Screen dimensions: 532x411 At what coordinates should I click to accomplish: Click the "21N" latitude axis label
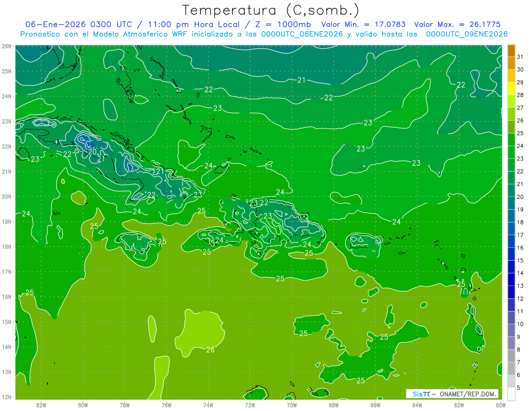7,172
